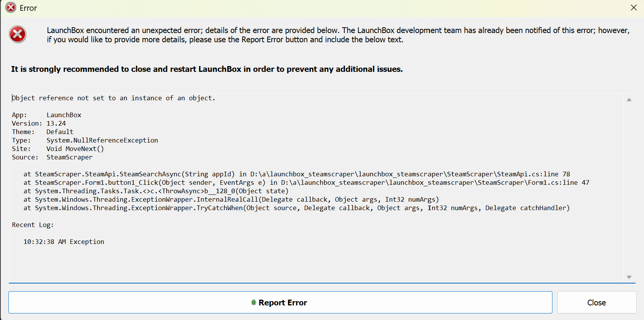Click the SteamSearchAsync stack trace line

296,174
